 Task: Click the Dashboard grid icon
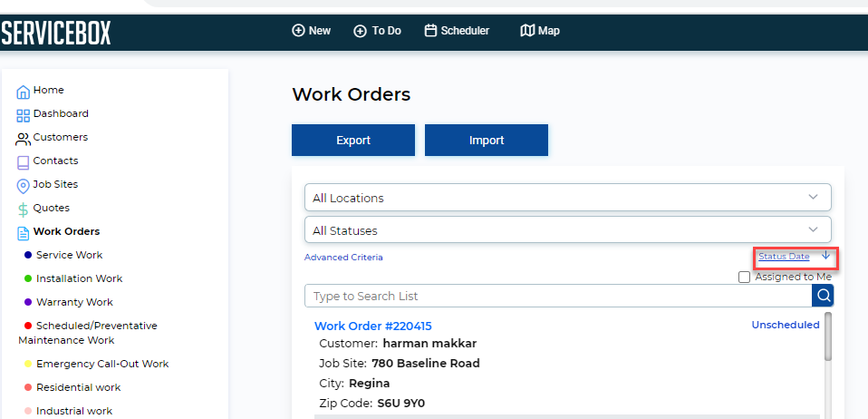coord(23,115)
